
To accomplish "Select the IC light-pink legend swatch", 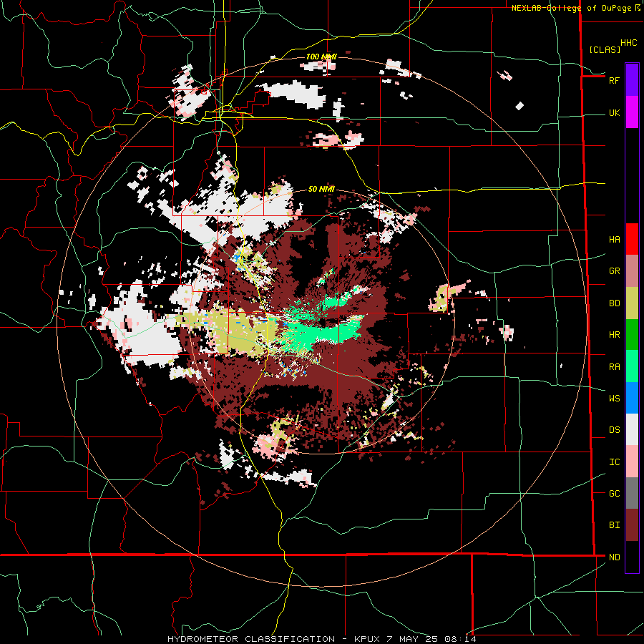I will (632, 462).
